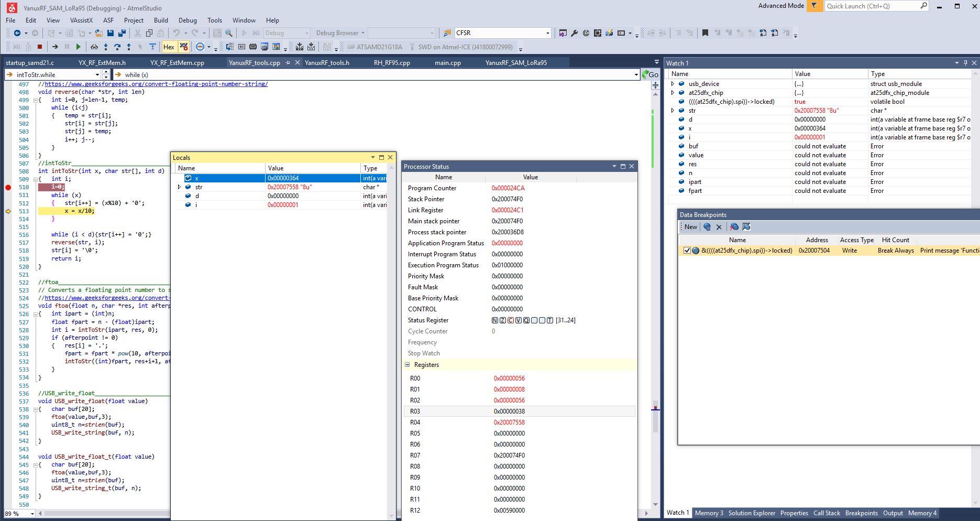Collapse the reverse function at line 499
Image resolution: width=980 pixels, height=521 pixels.
pyautogui.click(x=35, y=100)
